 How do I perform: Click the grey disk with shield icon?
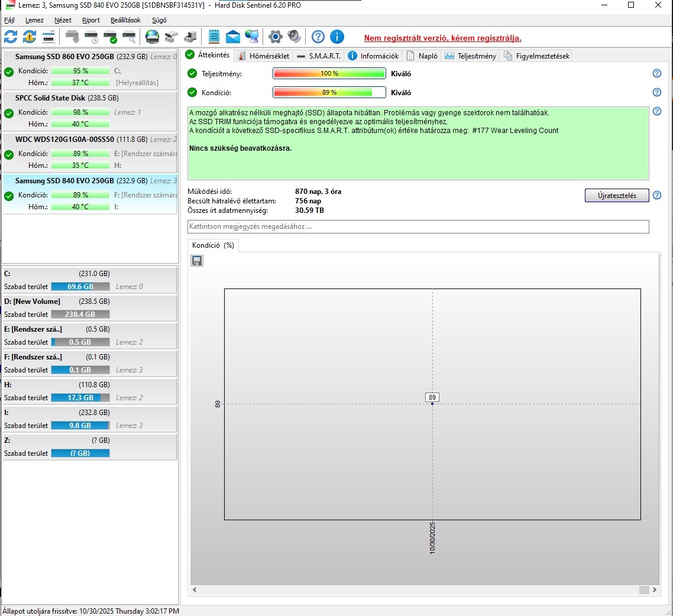pyautogui.click(x=72, y=37)
